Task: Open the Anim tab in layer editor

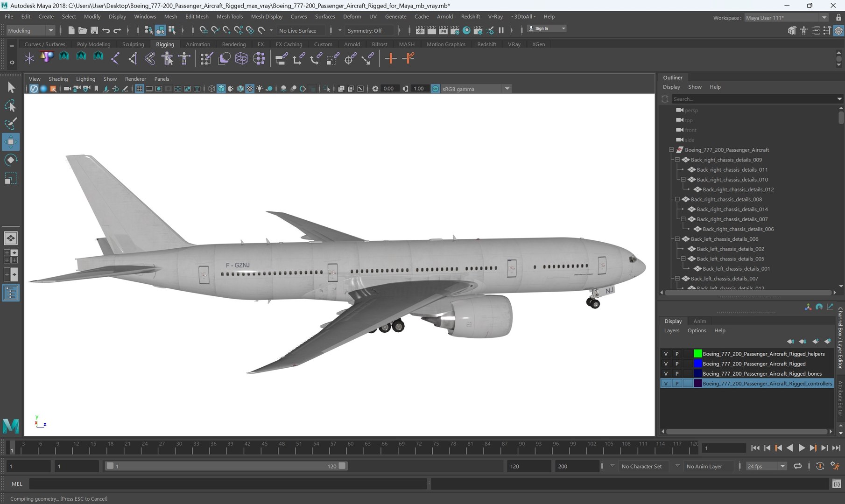Action: click(699, 321)
